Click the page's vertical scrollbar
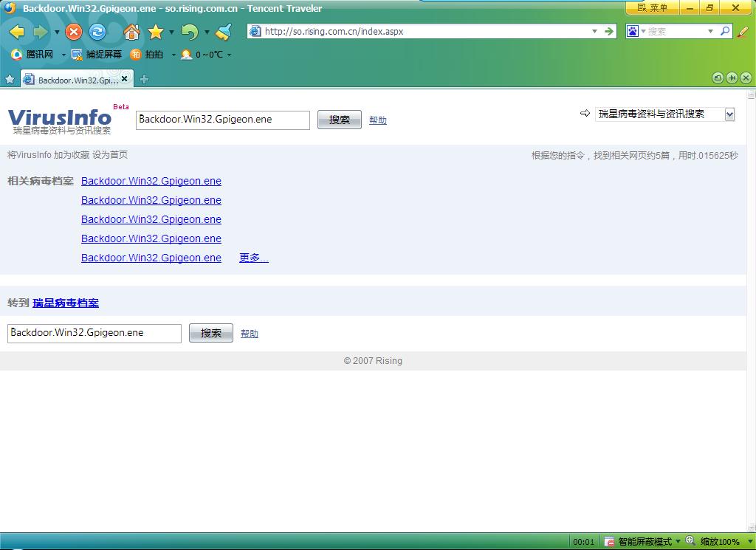The height and width of the screenshot is (550, 756). point(751,311)
